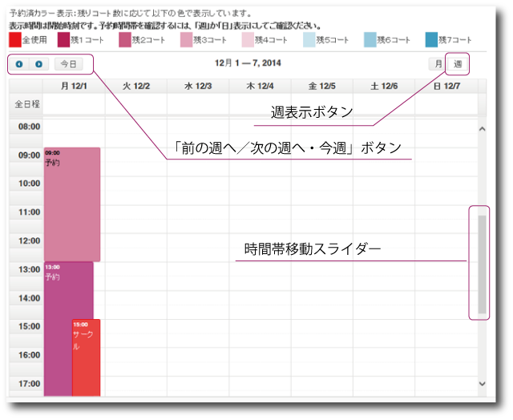The height and width of the screenshot is (420, 513).
Task: Go to the previous week arrow
Action: pos(19,64)
